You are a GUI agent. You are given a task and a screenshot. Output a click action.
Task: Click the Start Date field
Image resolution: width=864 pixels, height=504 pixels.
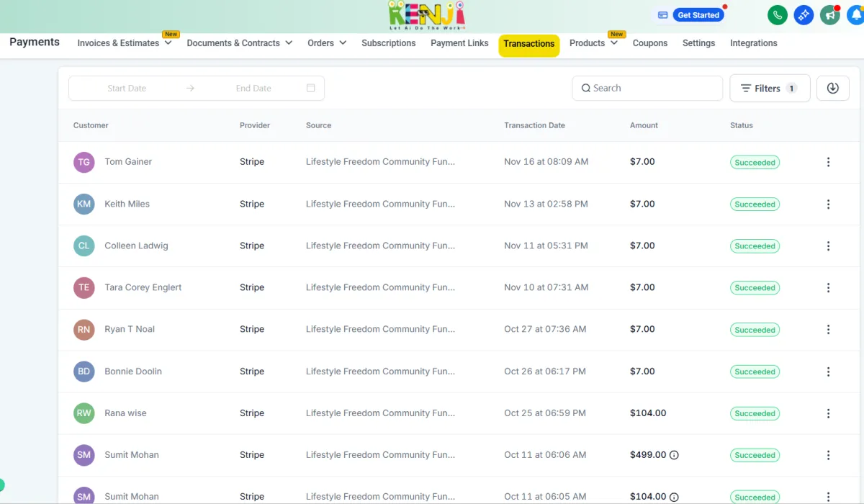(127, 89)
